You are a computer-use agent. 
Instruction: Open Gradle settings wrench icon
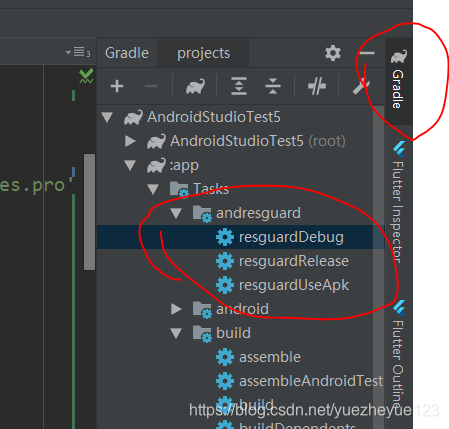[361, 86]
